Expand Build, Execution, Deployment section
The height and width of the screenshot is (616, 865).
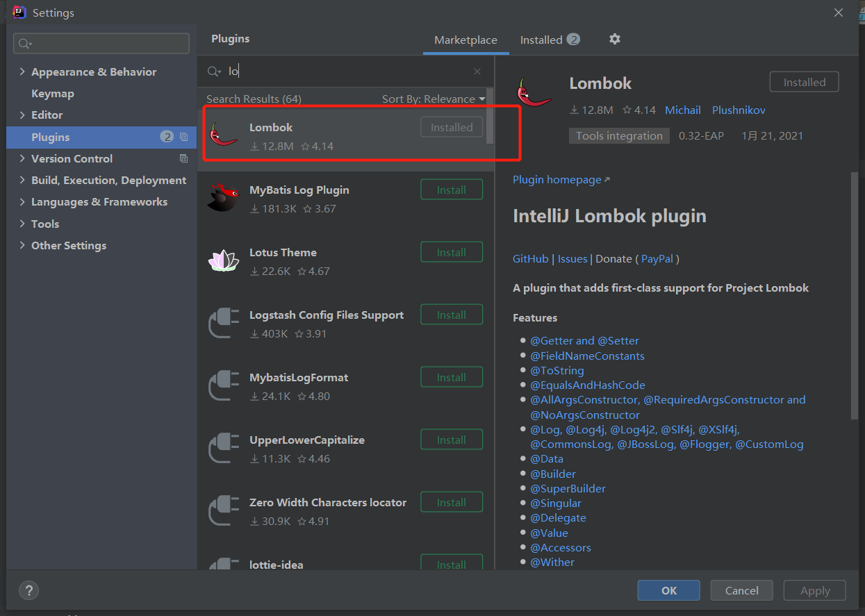coord(22,180)
